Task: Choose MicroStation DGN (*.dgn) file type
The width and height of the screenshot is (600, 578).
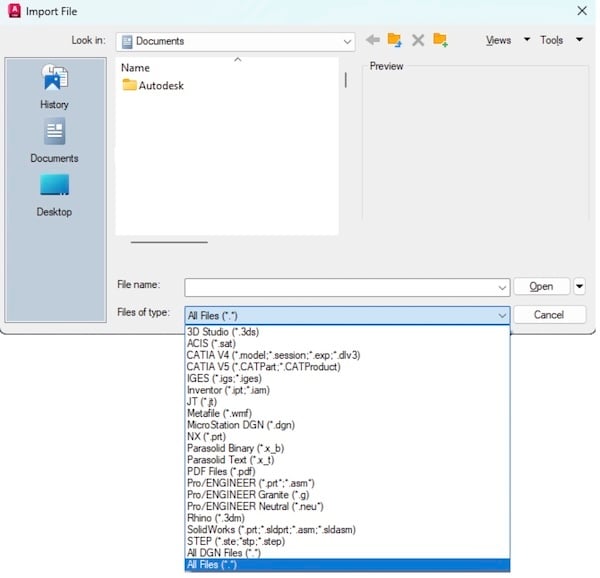Action: 347,425
